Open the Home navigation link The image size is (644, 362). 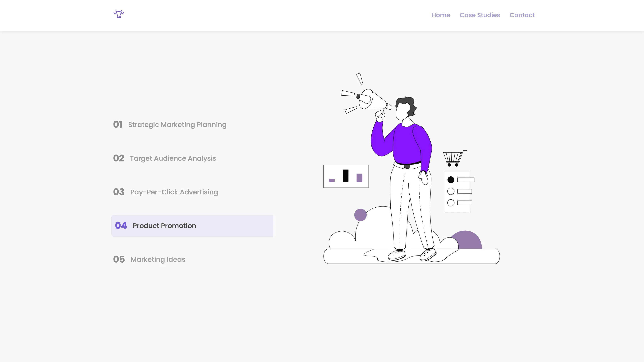tap(441, 15)
